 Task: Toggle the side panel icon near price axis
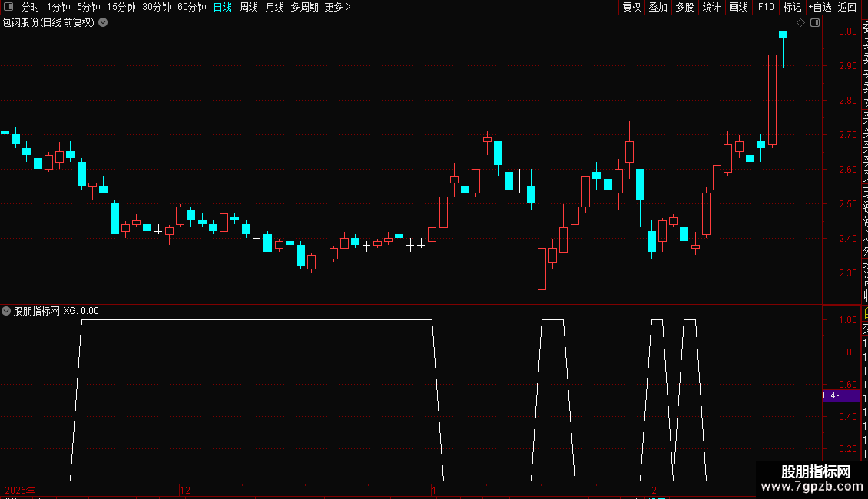[815, 23]
